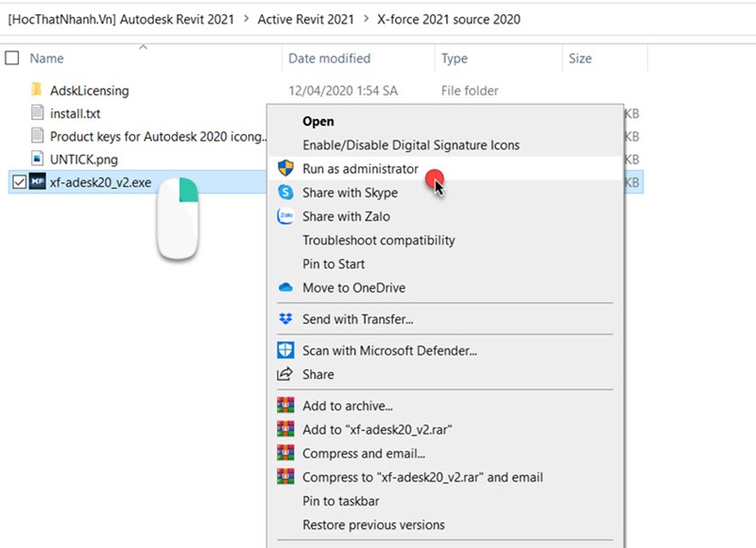The height and width of the screenshot is (548, 756).
Task: Click the Dropbox Send with Transfer icon
Action: coord(285,319)
